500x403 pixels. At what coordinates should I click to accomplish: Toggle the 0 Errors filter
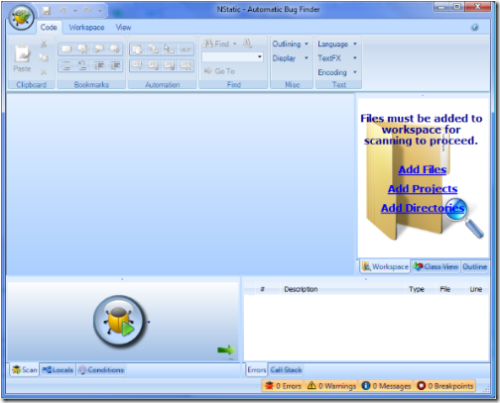[x=283, y=386]
